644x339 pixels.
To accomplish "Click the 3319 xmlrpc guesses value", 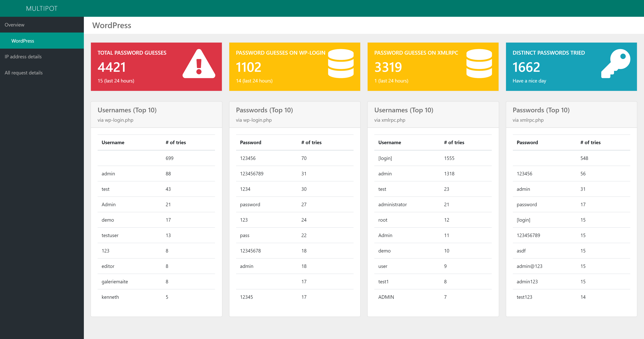I will [388, 67].
